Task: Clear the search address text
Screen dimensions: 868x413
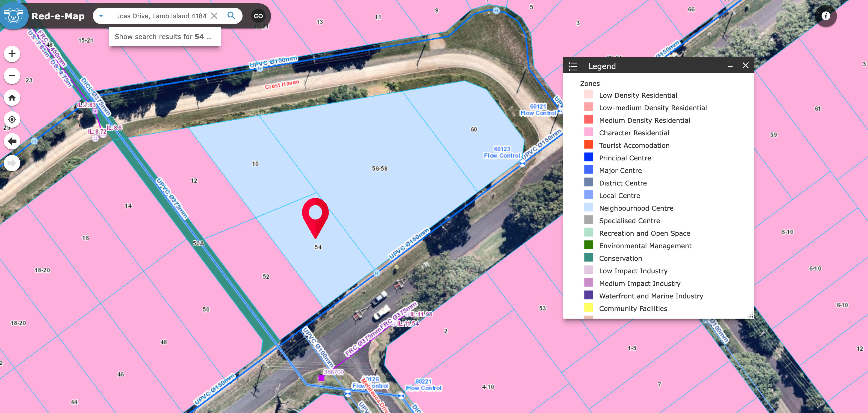Action: 214,16
